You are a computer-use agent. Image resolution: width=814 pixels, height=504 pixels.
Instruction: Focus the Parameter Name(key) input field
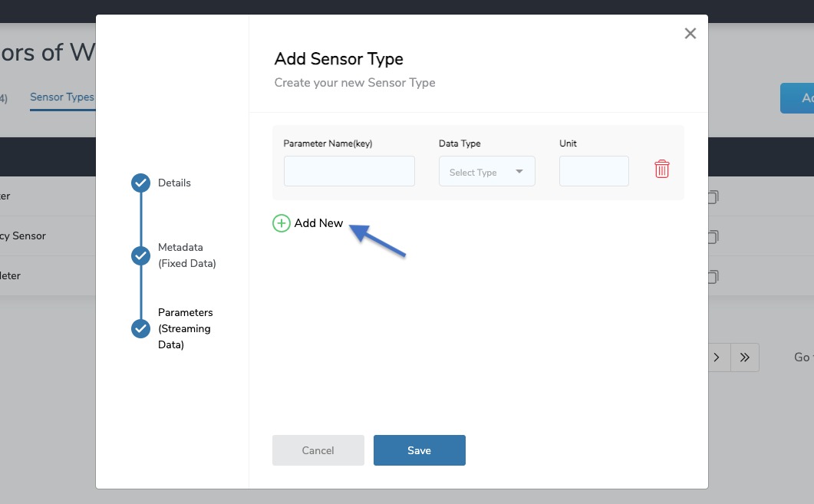349,171
